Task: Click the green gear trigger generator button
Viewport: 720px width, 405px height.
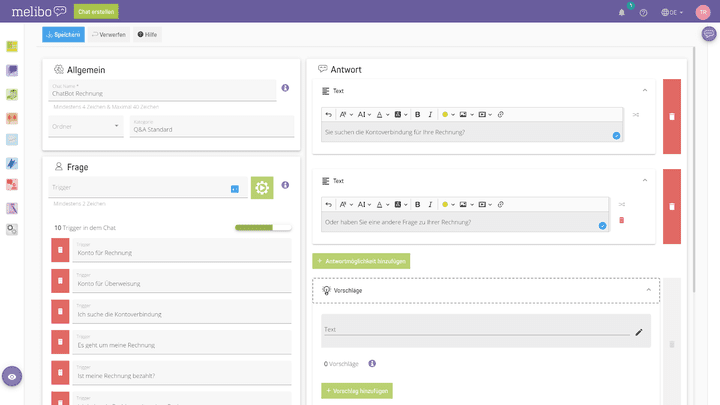Action: pyautogui.click(x=261, y=187)
